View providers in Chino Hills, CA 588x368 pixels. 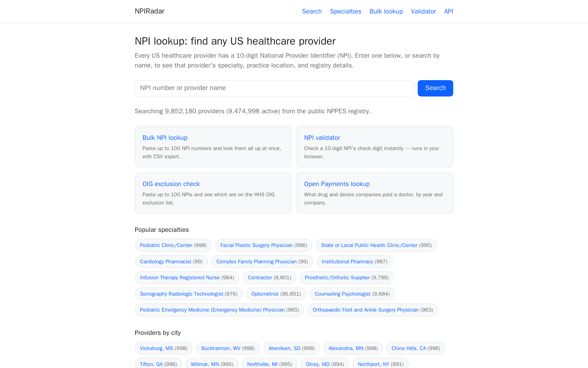pos(416,348)
